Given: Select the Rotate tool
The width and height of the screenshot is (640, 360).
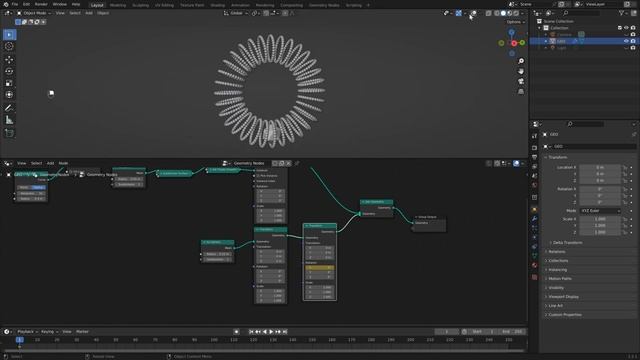Looking at the screenshot, I should click(x=9, y=71).
